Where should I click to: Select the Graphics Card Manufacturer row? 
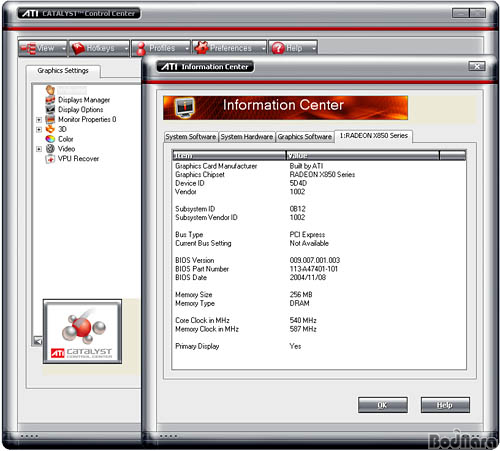coord(319,166)
